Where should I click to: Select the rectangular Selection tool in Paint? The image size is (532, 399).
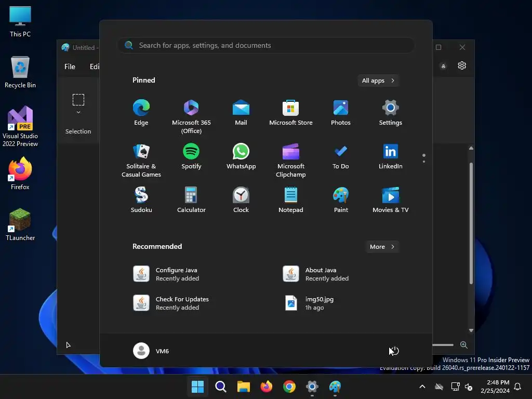click(x=78, y=100)
